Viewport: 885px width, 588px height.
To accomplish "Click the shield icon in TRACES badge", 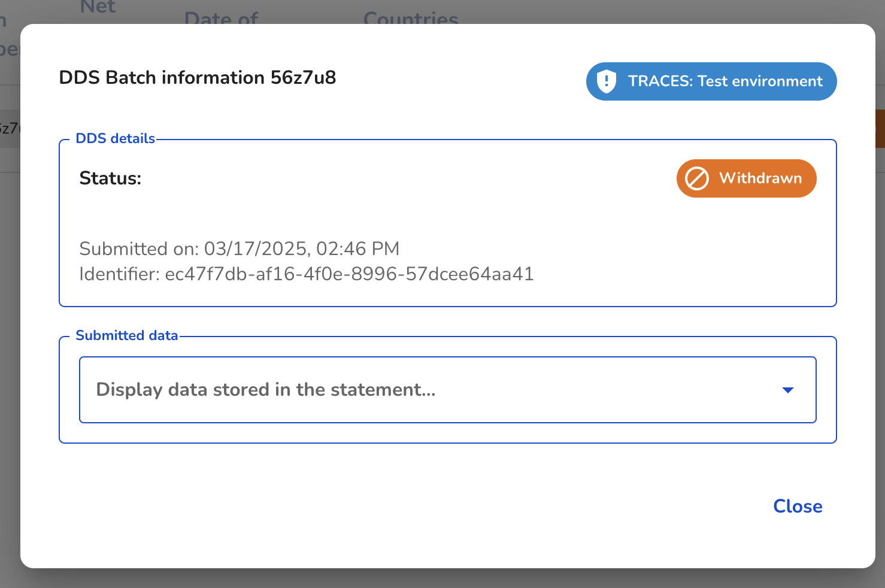I will pos(607,81).
